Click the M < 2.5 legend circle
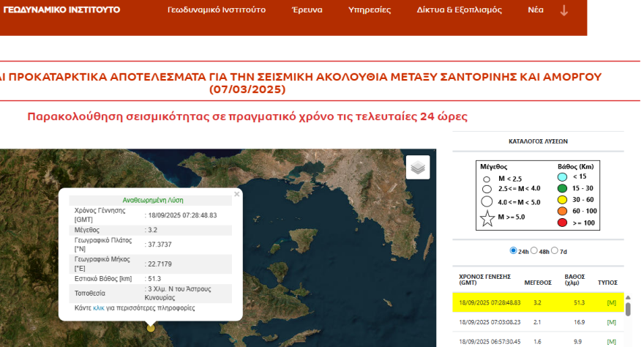This screenshot has width=644, height=347. tap(487, 179)
